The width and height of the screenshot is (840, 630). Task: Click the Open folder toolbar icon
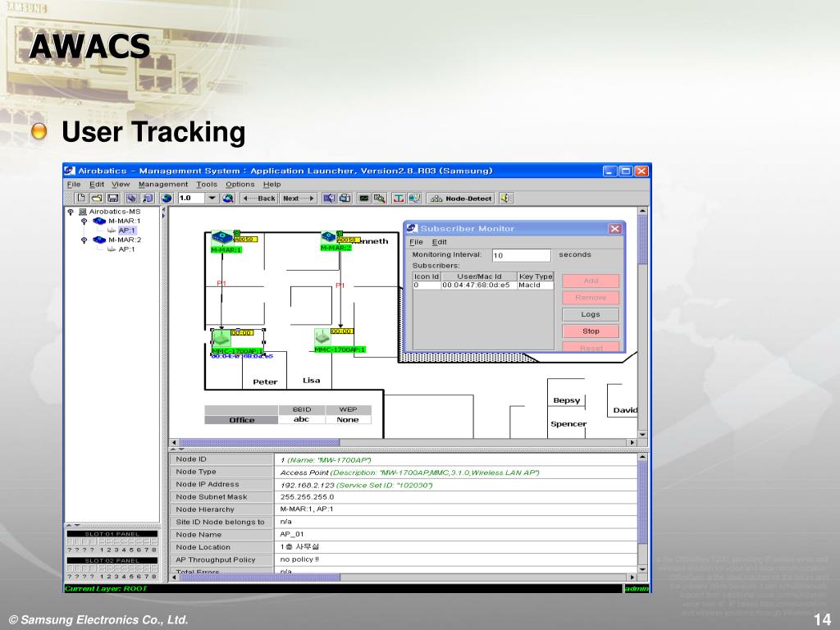97,199
